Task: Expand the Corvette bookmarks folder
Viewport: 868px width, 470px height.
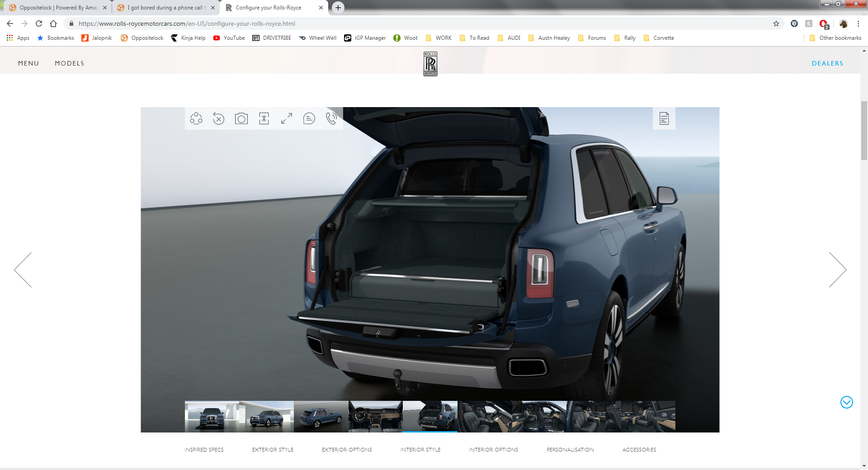Action: pos(659,38)
